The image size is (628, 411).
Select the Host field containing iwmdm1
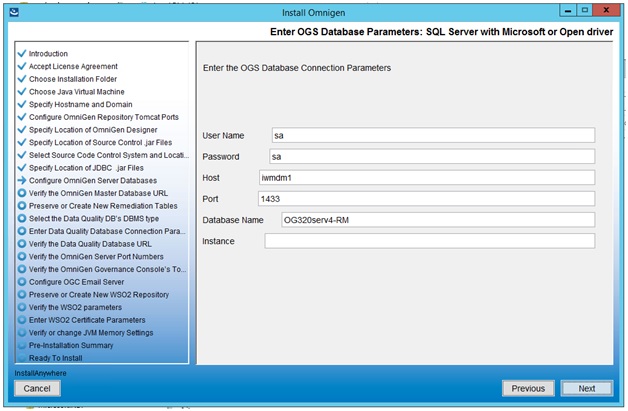[427, 178]
